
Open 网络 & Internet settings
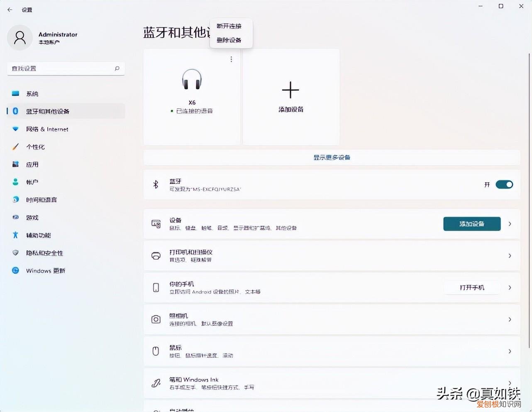click(66, 129)
